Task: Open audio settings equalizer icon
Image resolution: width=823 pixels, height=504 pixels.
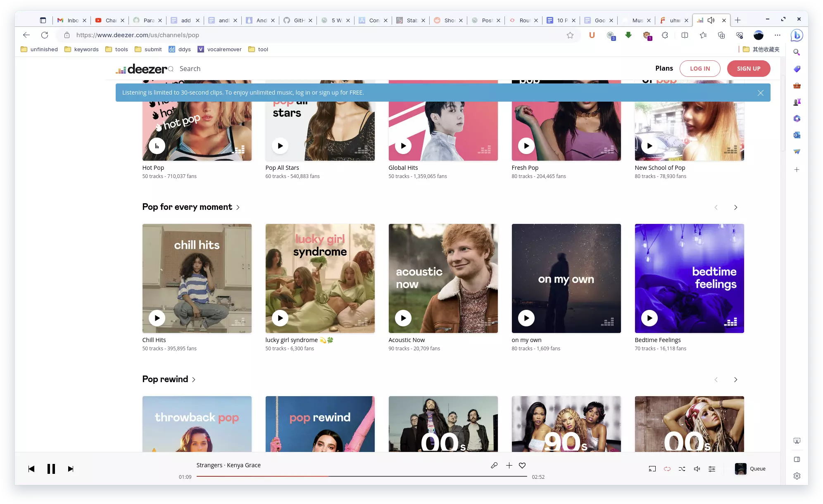Action: [x=711, y=468]
